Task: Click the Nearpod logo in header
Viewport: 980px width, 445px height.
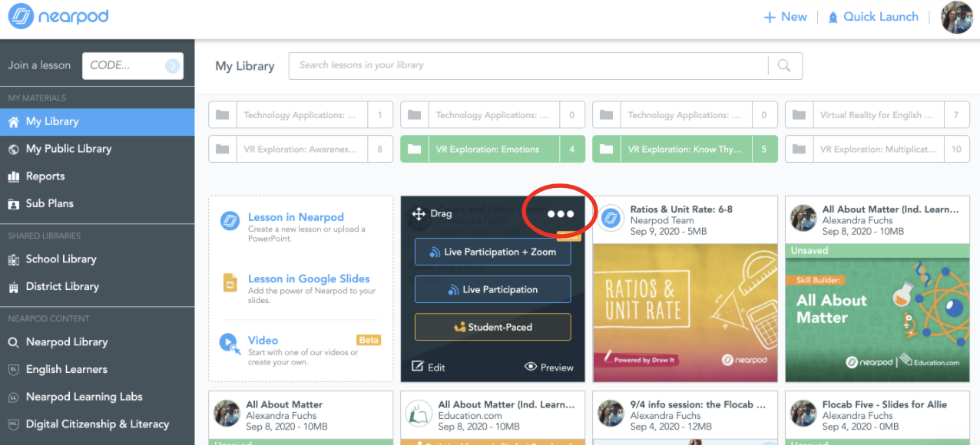Action: point(58,17)
